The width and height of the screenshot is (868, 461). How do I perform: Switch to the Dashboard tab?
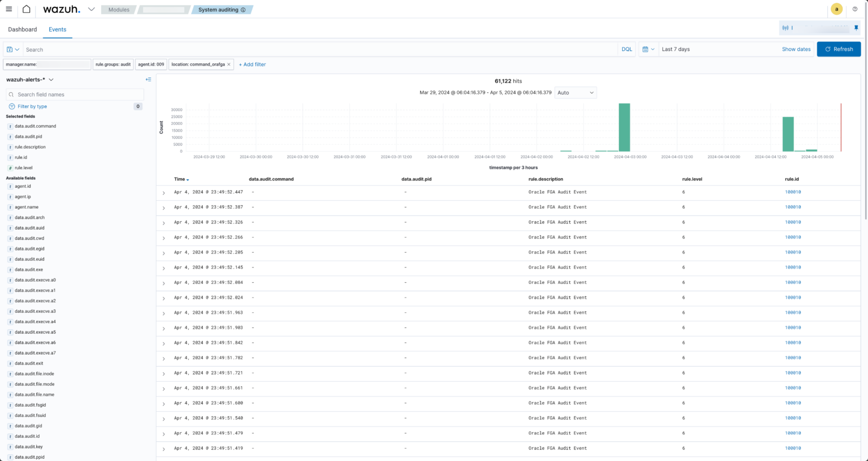22,29
